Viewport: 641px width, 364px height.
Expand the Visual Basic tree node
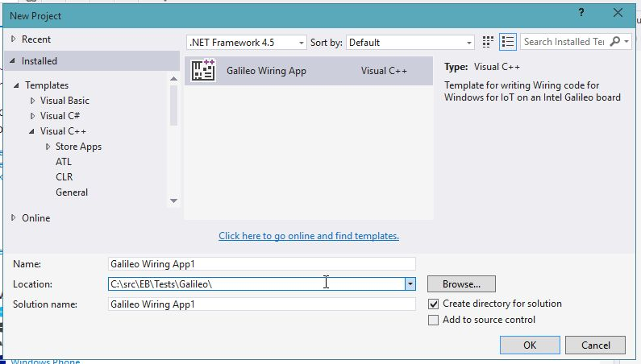tap(33, 101)
